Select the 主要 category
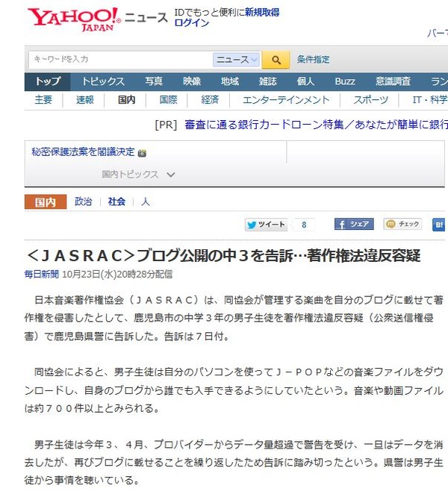 (43, 100)
